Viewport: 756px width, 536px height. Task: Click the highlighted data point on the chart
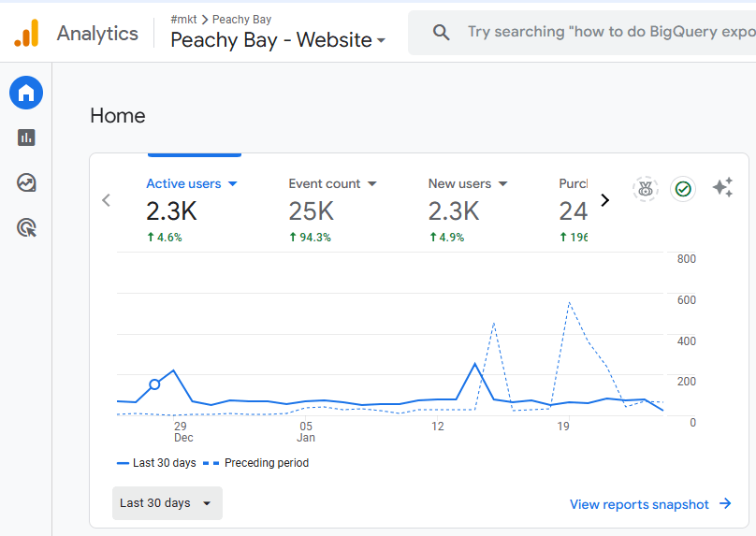[154, 384]
